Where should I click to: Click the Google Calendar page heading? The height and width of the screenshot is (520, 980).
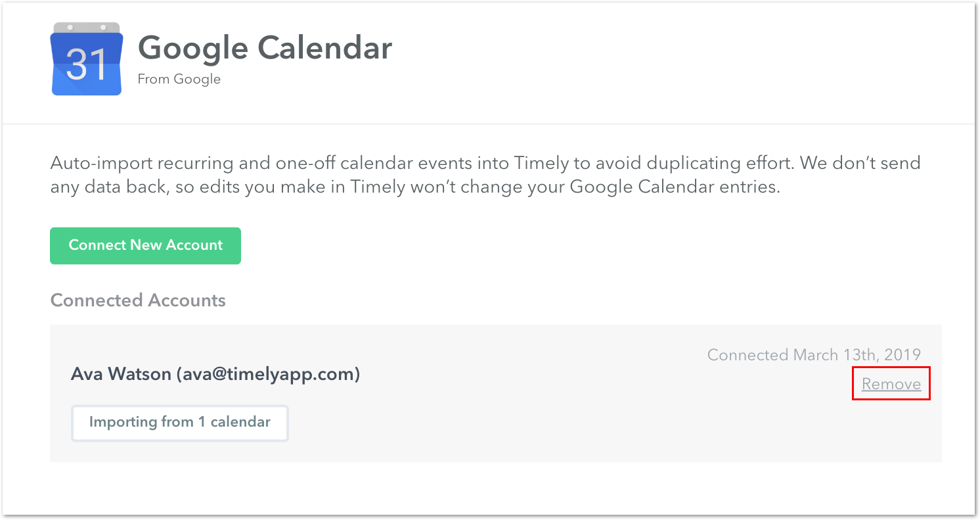pyautogui.click(x=265, y=47)
